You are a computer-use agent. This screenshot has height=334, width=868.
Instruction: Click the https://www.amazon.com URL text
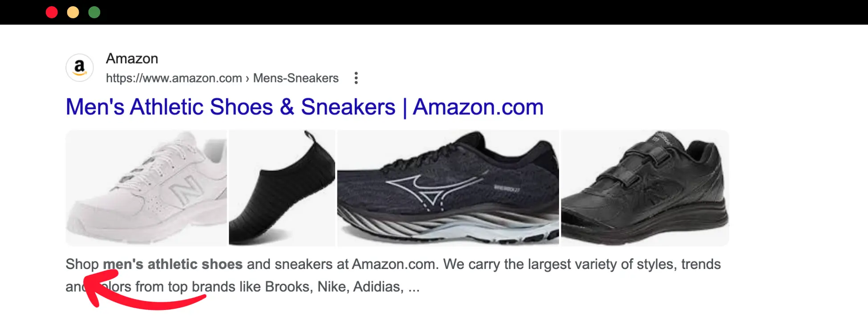174,78
